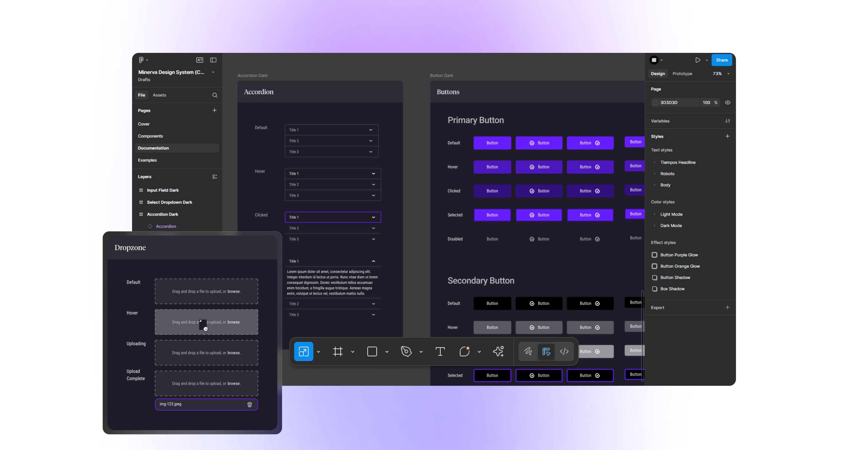Click the 3D3D3D page color swatch
The width and height of the screenshot is (868, 450).
click(655, 102)
